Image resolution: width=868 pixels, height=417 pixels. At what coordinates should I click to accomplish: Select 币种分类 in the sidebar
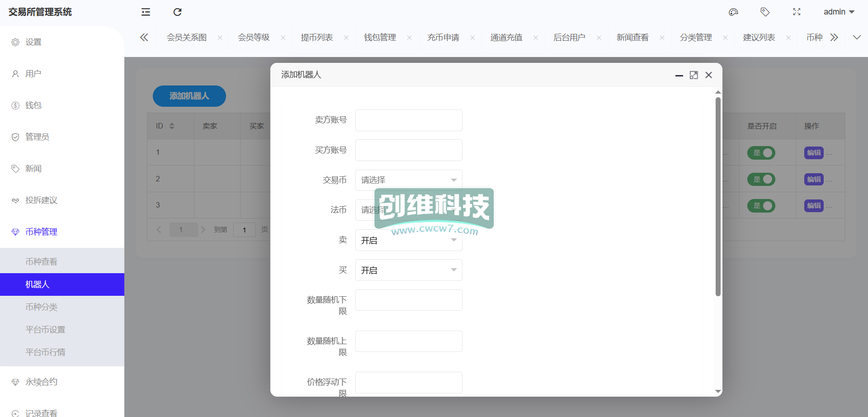tap(42, 307)
